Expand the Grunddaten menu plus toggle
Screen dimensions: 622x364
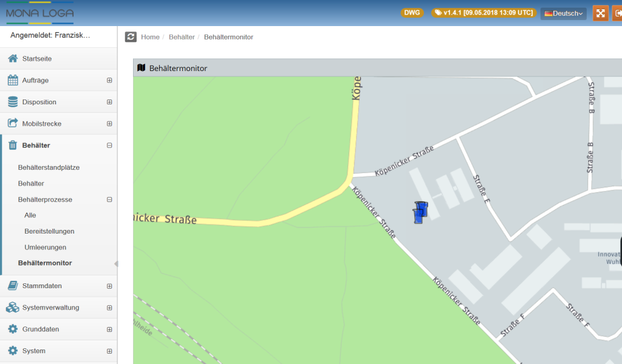click(109, 329)
